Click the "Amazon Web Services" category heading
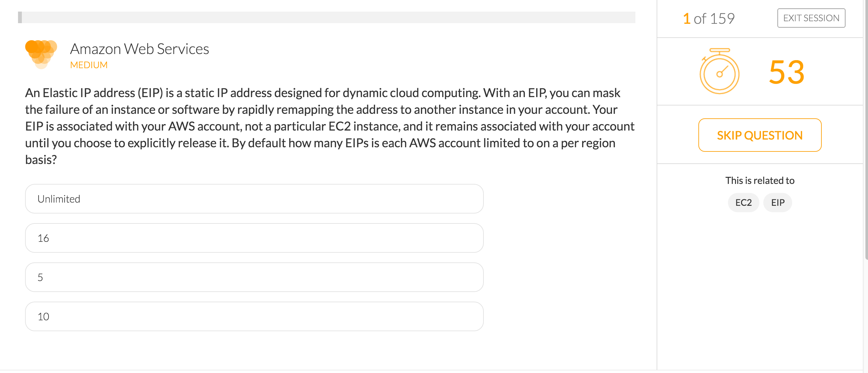 (139, 49)
